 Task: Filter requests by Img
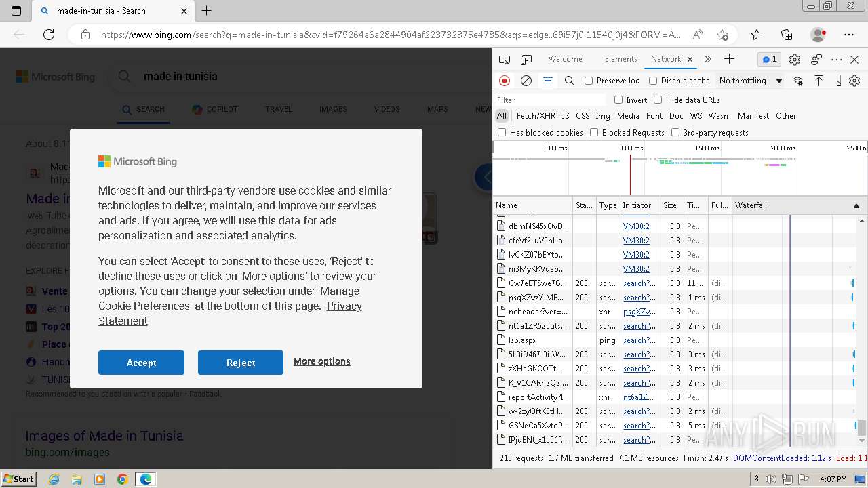(x=603, y=116)
